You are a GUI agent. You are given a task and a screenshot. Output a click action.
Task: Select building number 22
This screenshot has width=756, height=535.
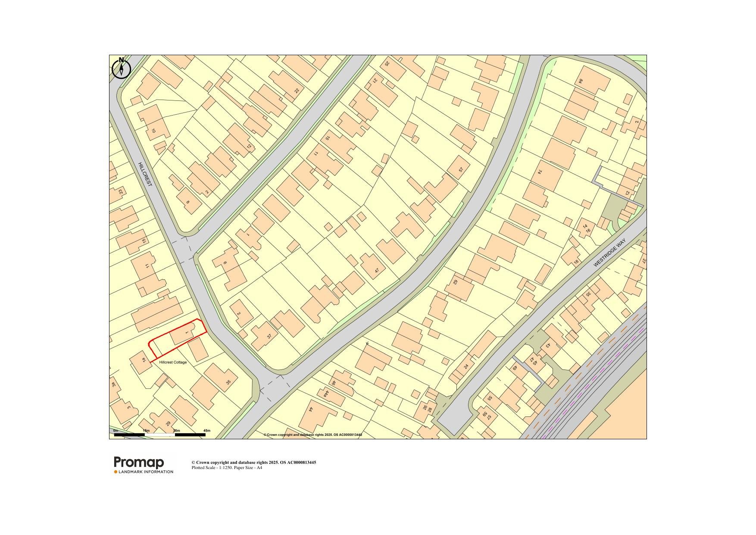click(x=297, y=91)
